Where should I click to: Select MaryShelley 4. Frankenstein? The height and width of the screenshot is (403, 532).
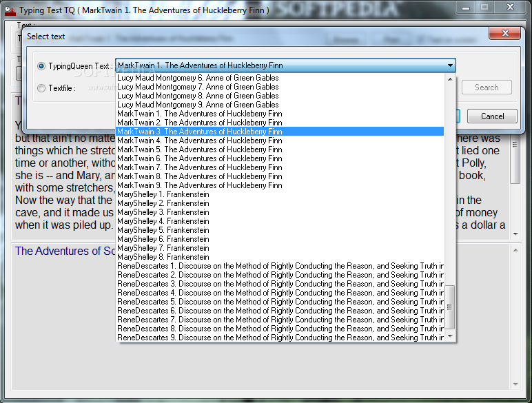click(x=280, y=221)
